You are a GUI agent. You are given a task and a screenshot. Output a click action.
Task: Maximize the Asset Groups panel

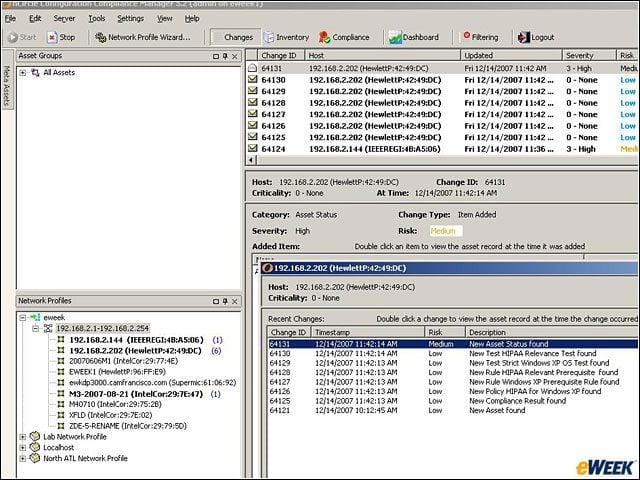[216, 56]
